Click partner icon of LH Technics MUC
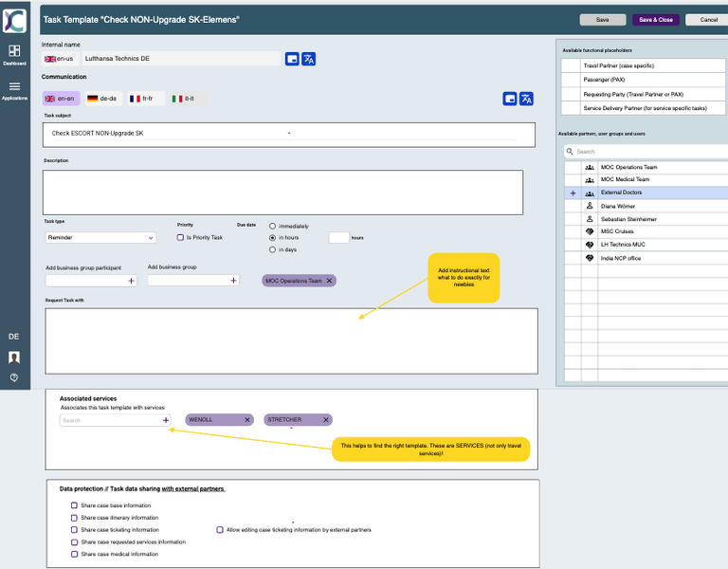 (590, 245)
